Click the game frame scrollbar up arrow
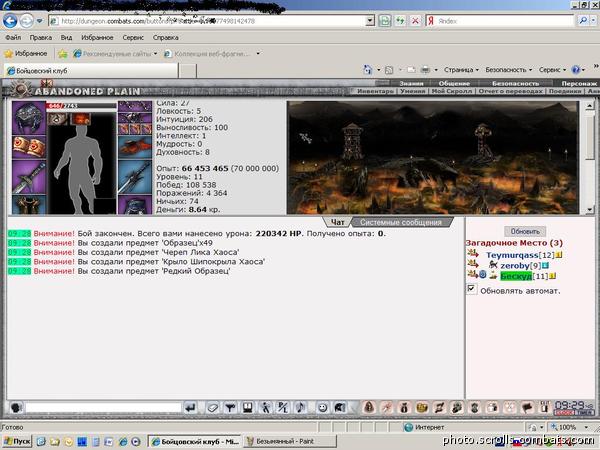Viewport: 600px width, 450px height. tap(589, 105)
